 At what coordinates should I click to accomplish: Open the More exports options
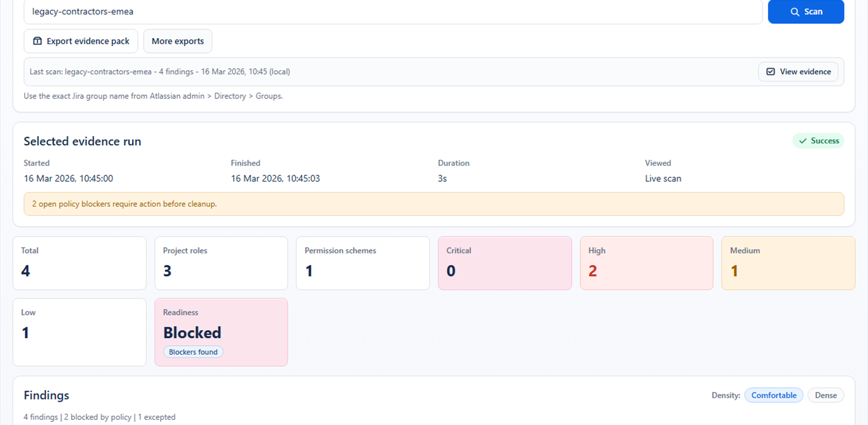point(178,41)
